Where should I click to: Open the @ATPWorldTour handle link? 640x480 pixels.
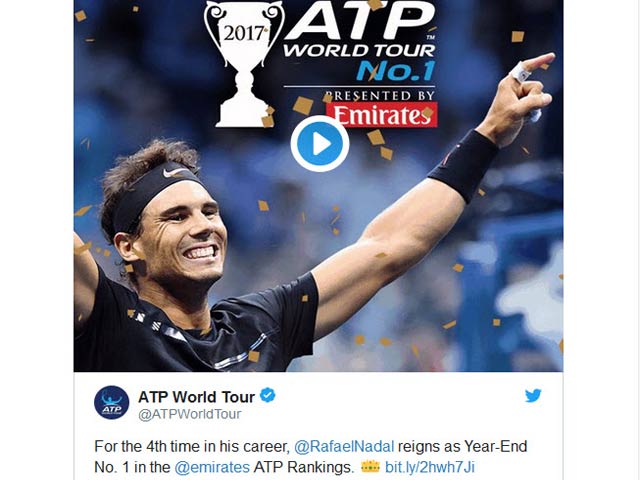(x=190, y=414)
